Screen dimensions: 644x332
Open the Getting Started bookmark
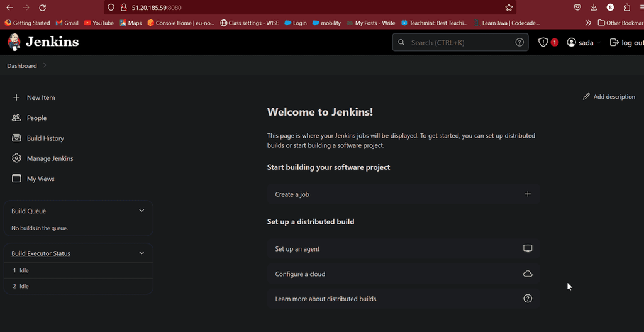click(27, 23)
